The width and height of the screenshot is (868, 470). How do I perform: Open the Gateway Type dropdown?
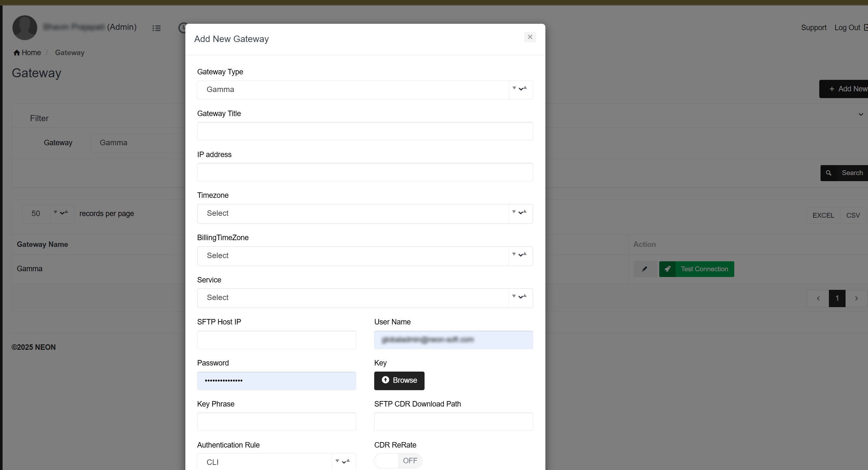click(365, 90)
